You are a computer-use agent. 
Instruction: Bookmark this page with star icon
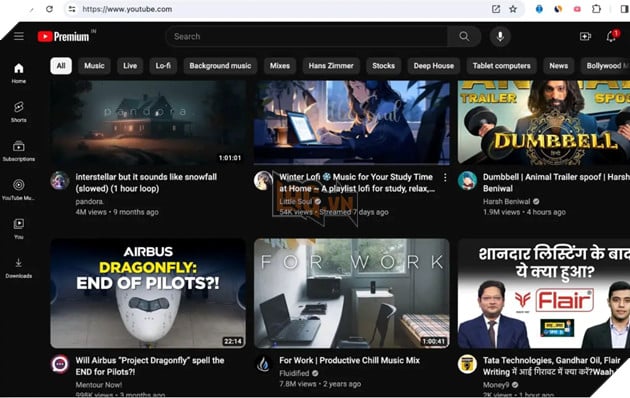tap(513, 9)
